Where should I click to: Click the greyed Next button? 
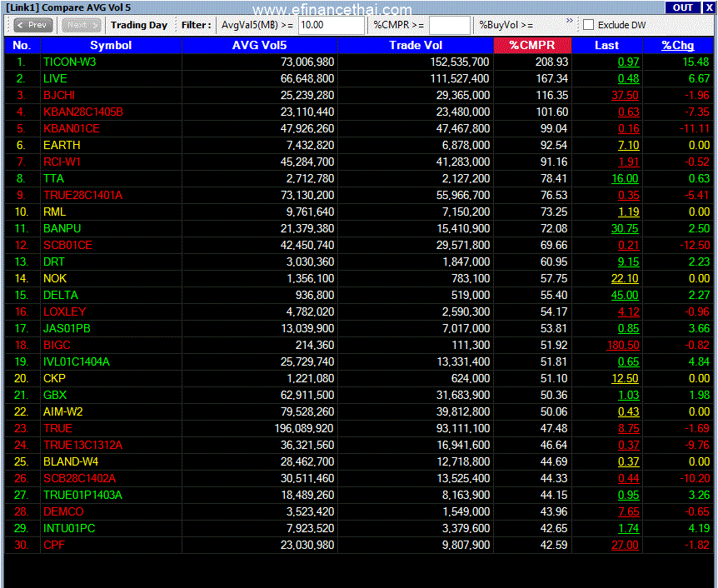tap(81, 25)
